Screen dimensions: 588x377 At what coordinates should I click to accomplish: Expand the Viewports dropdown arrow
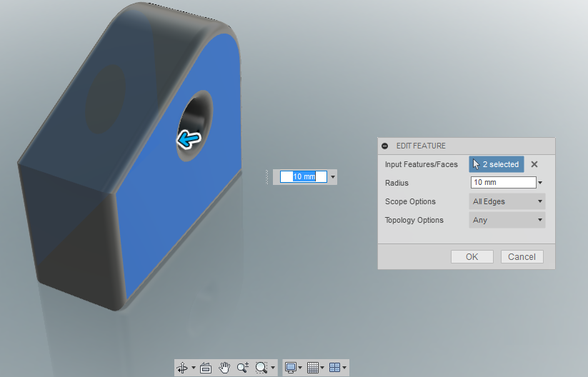(344, 368)
